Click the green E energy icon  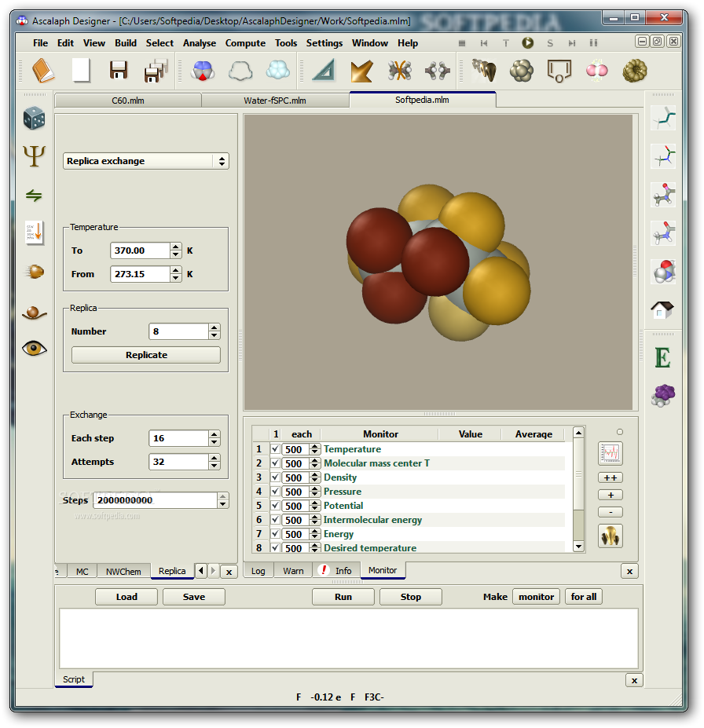[662, 358]
